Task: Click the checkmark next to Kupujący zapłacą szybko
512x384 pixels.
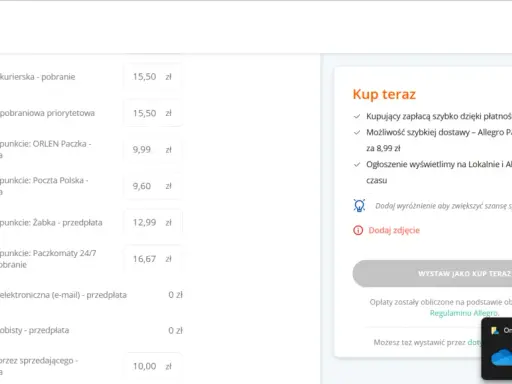Action: tap(357, 116)
